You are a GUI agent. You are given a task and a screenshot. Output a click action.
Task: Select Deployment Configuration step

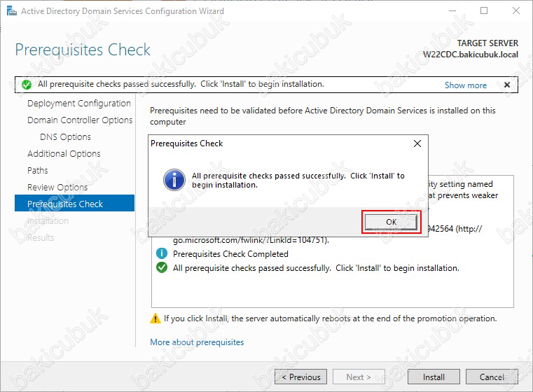coord(79,104)
